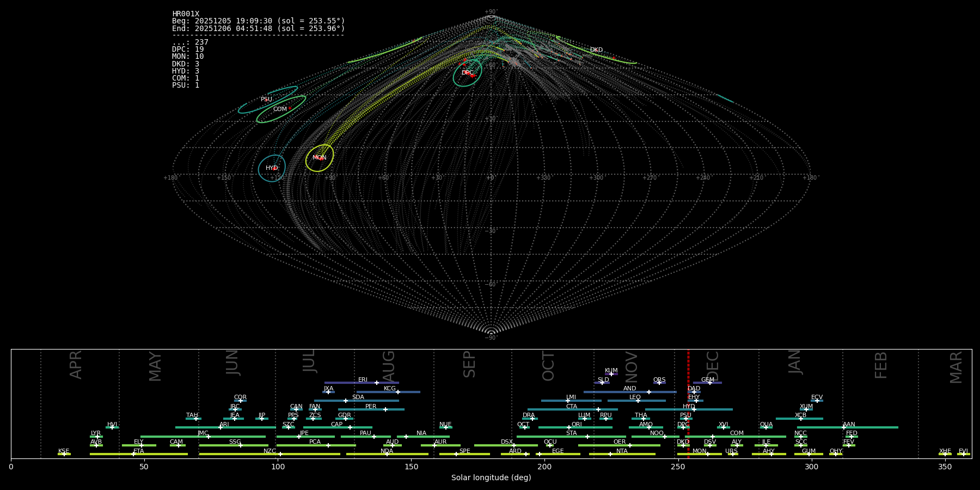The image size is (980, 490).
Task: Click the LEO shower bar in timeline
Action: (636, 401)
